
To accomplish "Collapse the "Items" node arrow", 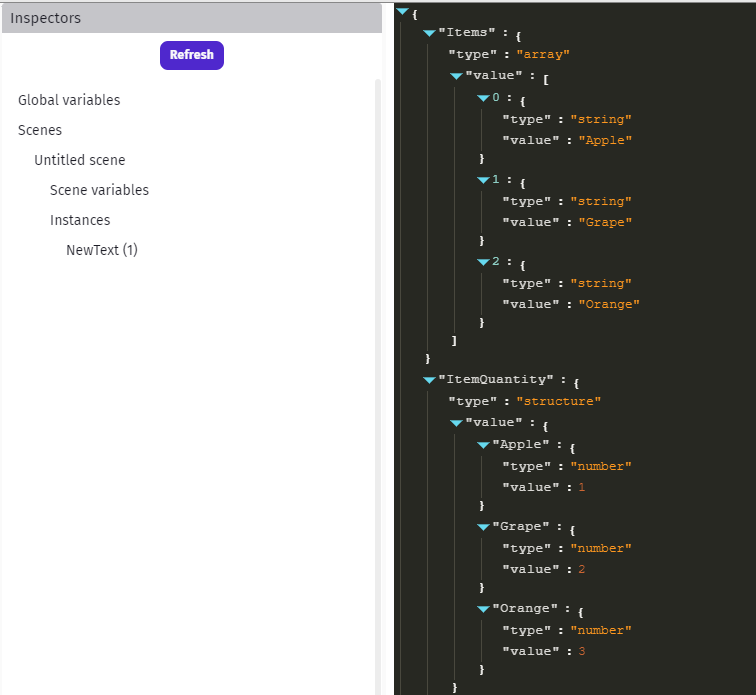I will (x=429, y=33).
